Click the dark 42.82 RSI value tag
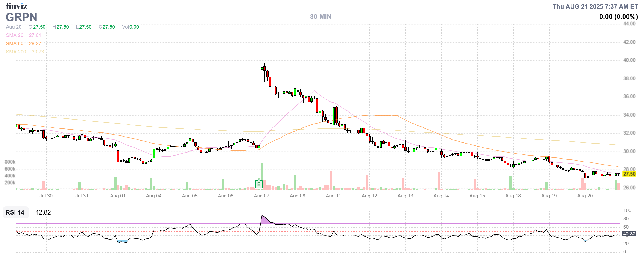This screenshot has height=259, width=644. pos(629,234)
